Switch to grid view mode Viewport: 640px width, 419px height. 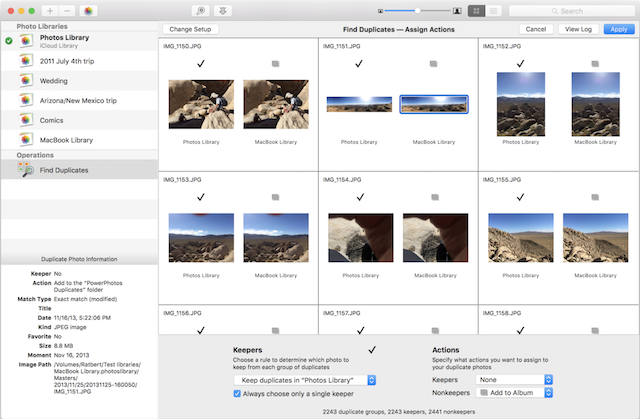click(x=476, y=10)
